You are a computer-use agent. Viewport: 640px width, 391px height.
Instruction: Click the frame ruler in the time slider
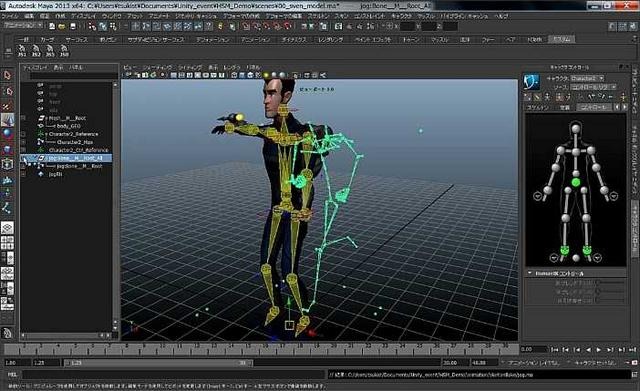[x=261, y=349]
